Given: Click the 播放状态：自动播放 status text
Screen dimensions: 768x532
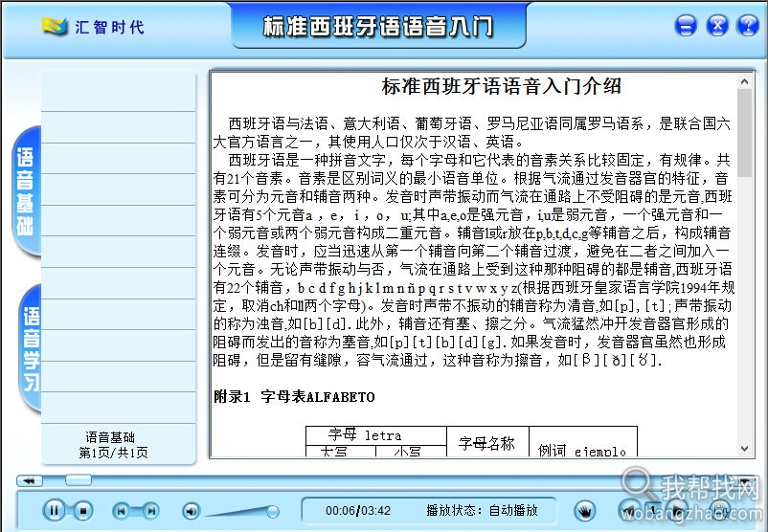Looking at the screenshot, I should pos(482,511).
